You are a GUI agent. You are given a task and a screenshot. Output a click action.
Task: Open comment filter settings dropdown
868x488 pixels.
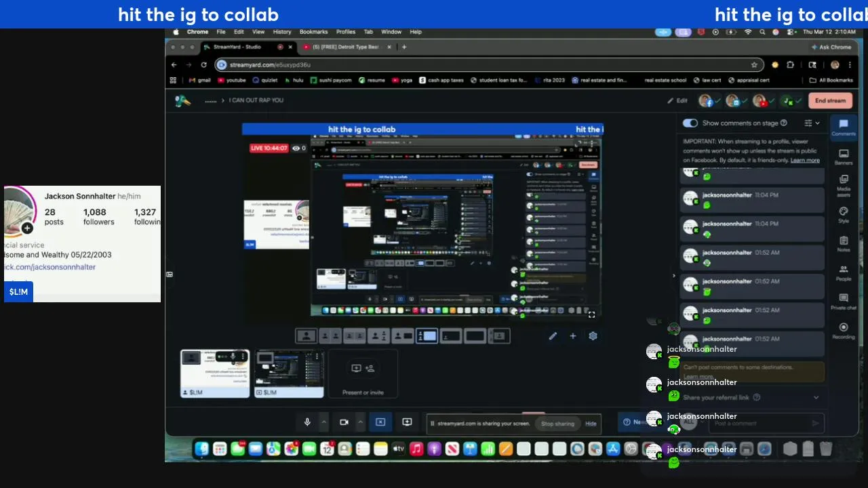tap(812, 123)
